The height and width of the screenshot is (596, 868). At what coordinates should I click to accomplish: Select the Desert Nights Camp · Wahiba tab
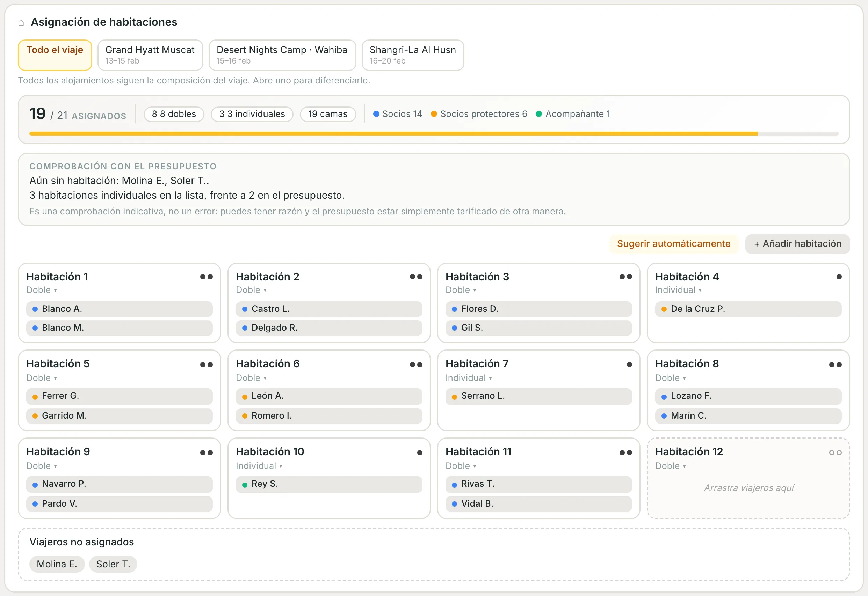coord(282,55)
